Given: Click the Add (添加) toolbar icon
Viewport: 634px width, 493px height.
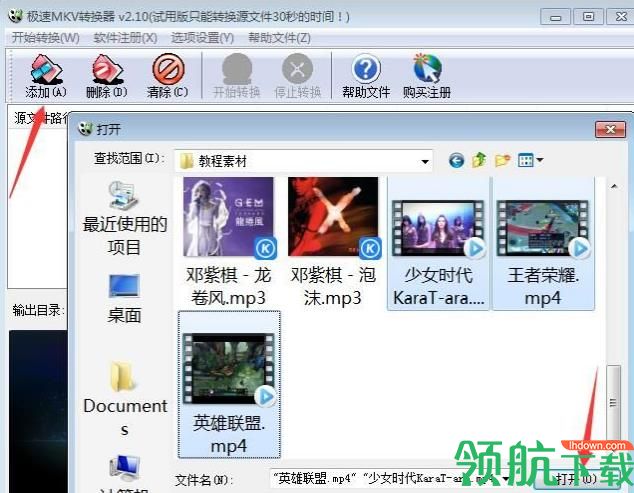Looking at the screenshot, I should click(x=46, y=76).
